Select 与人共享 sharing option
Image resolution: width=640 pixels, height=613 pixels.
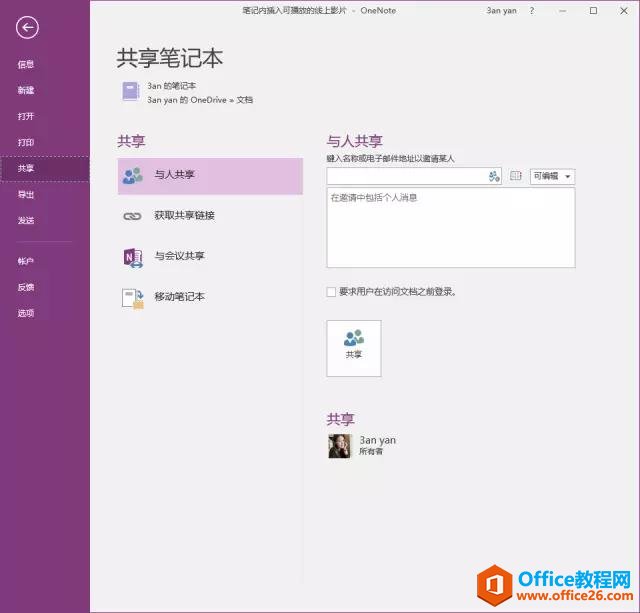(x=210, y=176)
